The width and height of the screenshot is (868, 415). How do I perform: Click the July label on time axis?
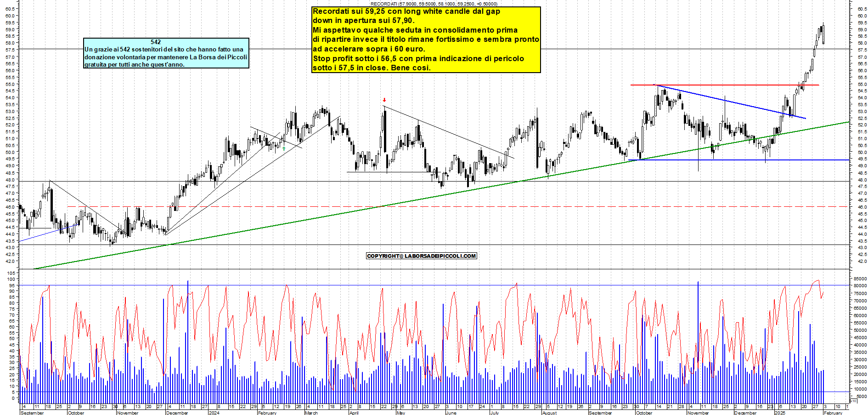point(495,413)
